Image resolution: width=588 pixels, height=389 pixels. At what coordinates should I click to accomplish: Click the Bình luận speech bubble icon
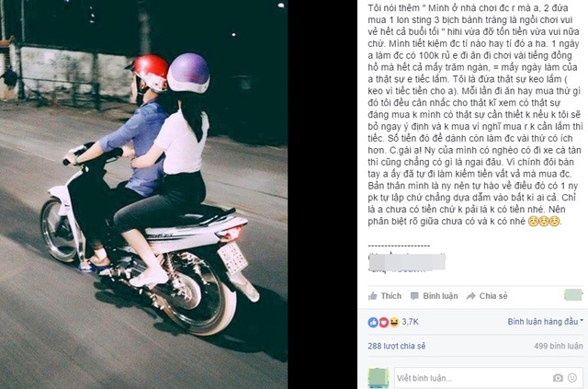click(414, 296)
